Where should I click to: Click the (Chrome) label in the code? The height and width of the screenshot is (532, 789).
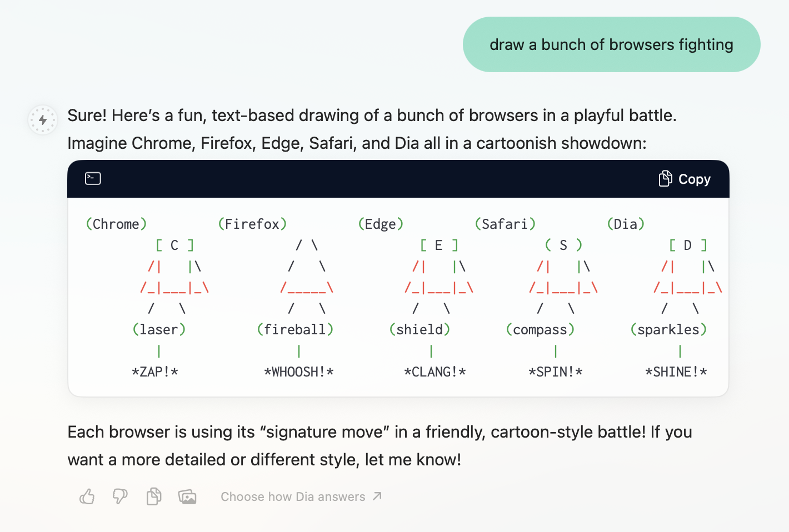[x=116, y=224]
